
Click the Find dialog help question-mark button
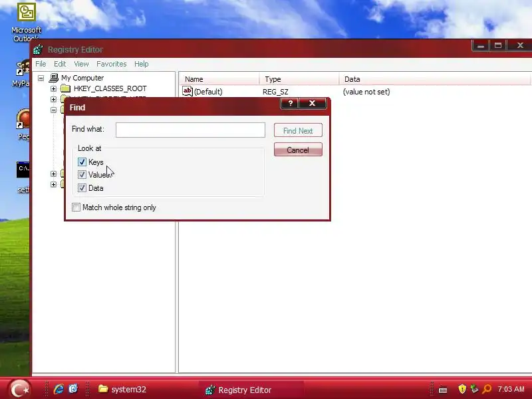click(290, 103)
